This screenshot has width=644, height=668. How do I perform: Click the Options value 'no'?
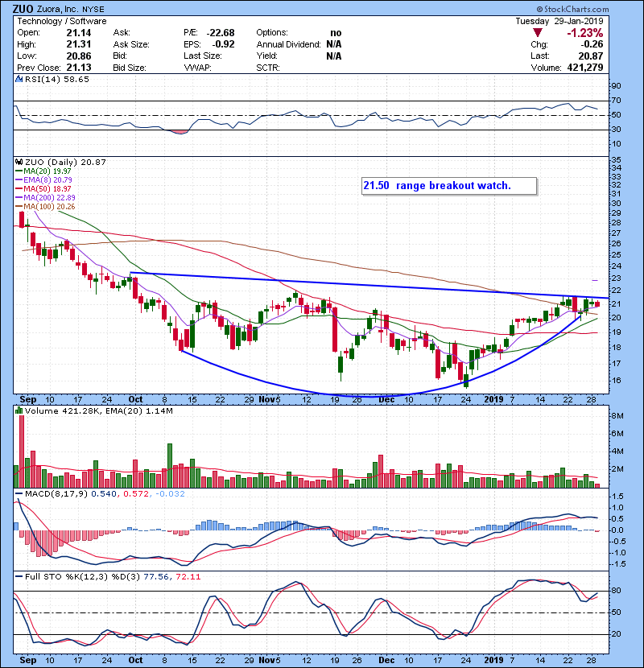[x=336, y=33]
